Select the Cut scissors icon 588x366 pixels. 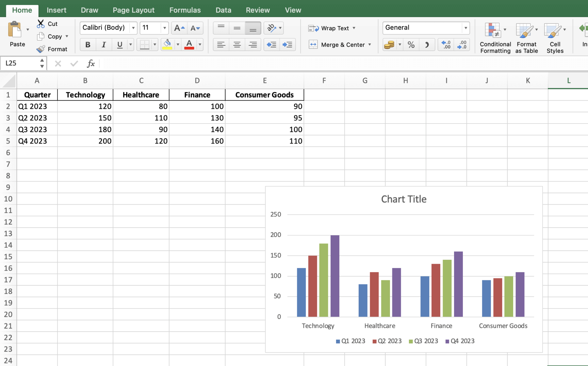[x=41, y=24]
